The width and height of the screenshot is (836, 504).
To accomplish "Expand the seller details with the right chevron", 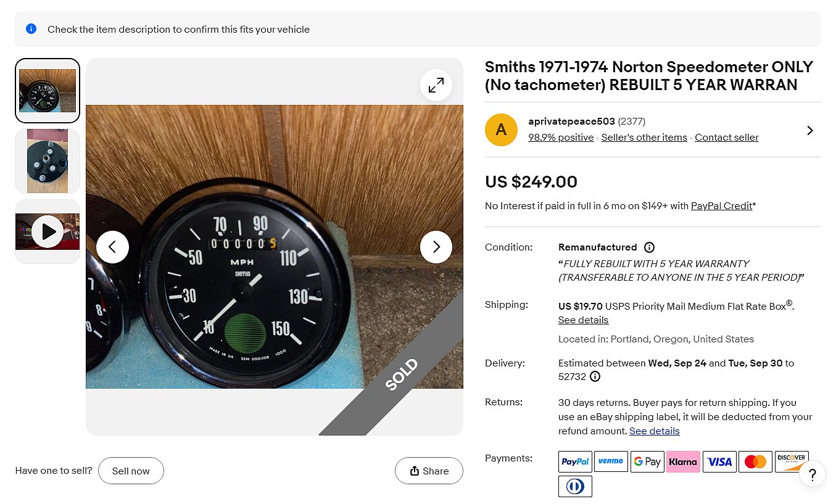I will pyautogui.click(x=810, y=130).
